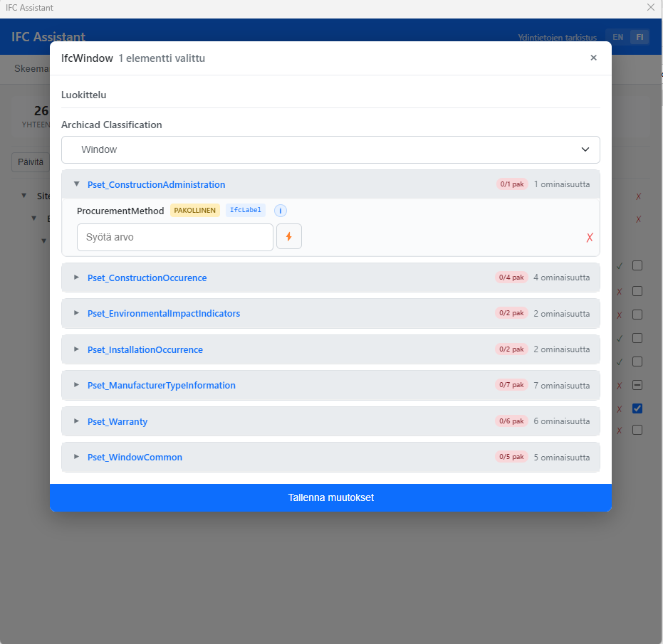Toggle the indeterminate minus checkbox

pyautogui.click(x=637, y=385)
